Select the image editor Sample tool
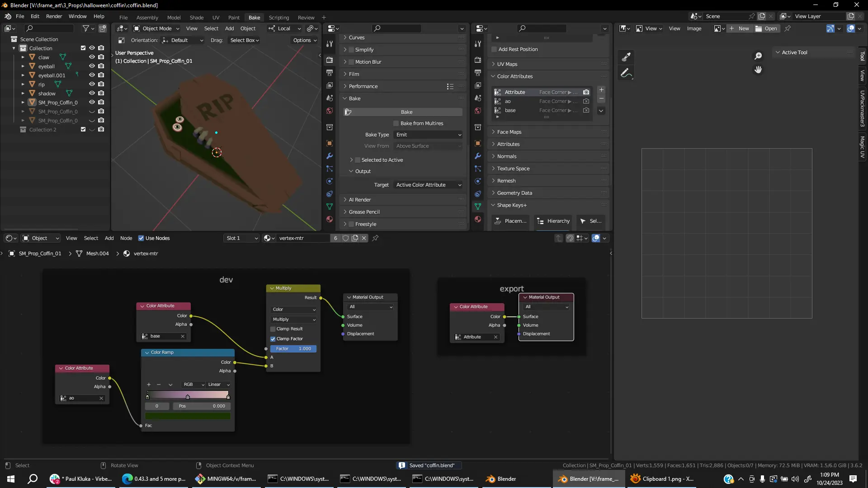868x488 pixels. 626,57
